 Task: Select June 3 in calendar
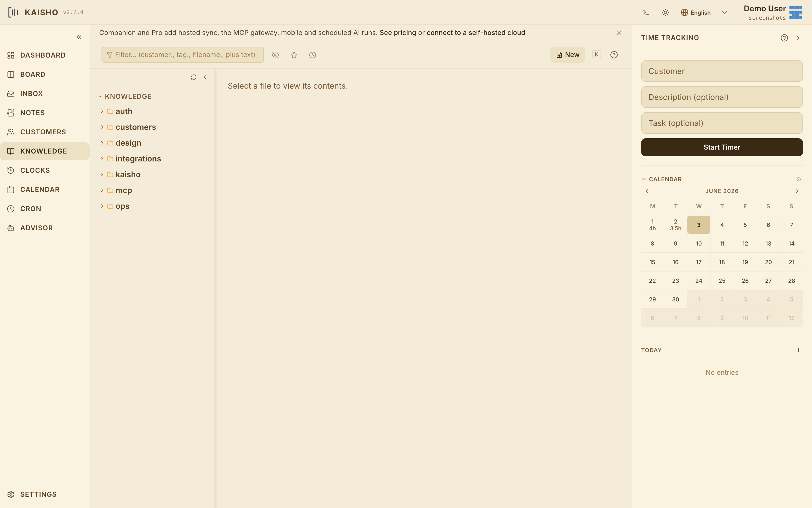pyautogui.click(x=699, y=225)
